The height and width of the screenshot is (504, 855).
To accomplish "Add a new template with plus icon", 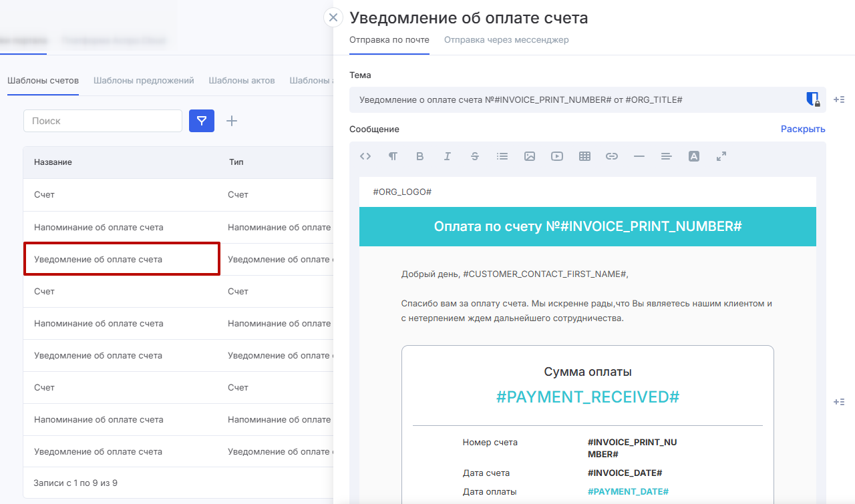I will [232, 121].
